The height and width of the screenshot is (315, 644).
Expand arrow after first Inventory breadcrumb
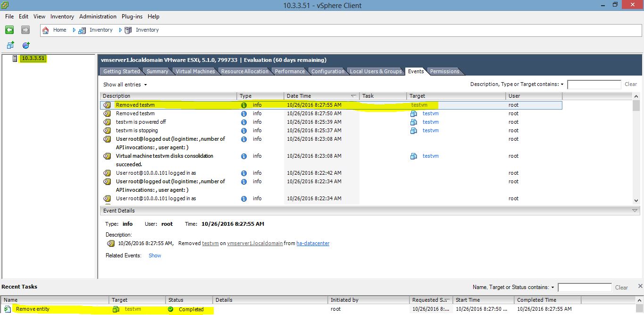pos(120,30)
